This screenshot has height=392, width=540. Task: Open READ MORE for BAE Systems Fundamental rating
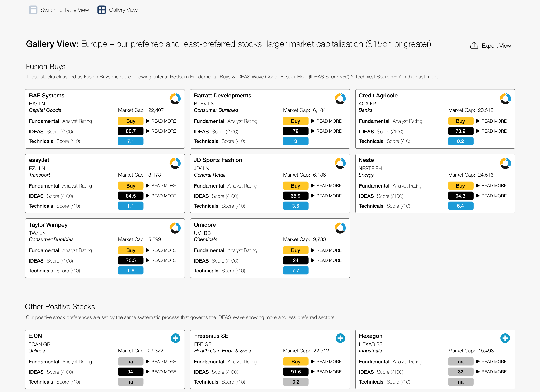(161, 121)
